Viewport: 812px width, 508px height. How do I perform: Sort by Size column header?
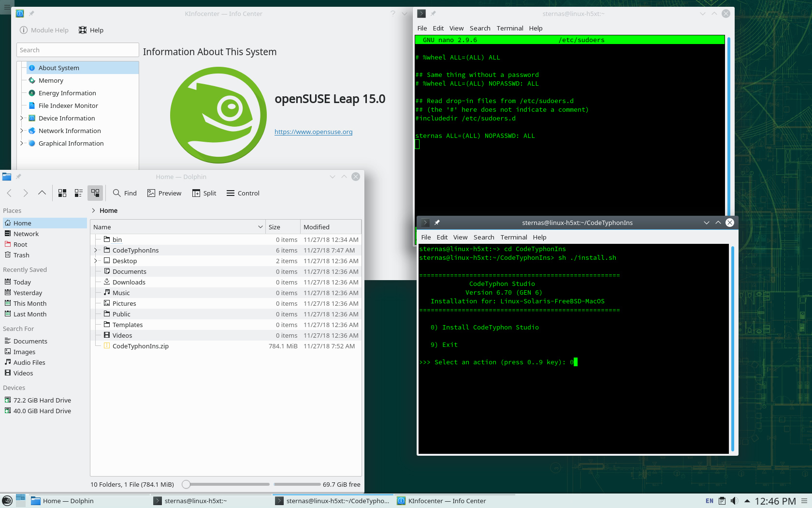click(283, 227)
